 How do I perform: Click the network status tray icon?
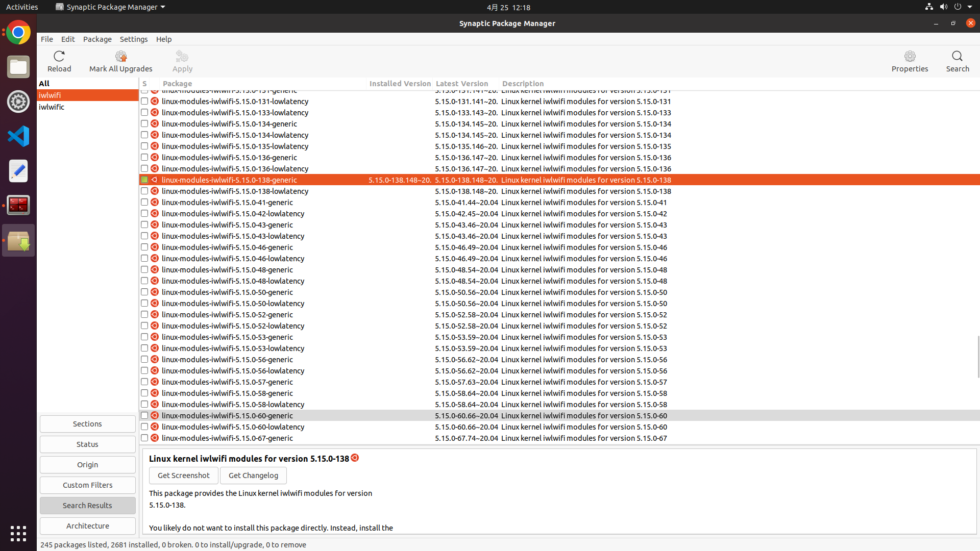pyautogui.click(x=929, y=7)
